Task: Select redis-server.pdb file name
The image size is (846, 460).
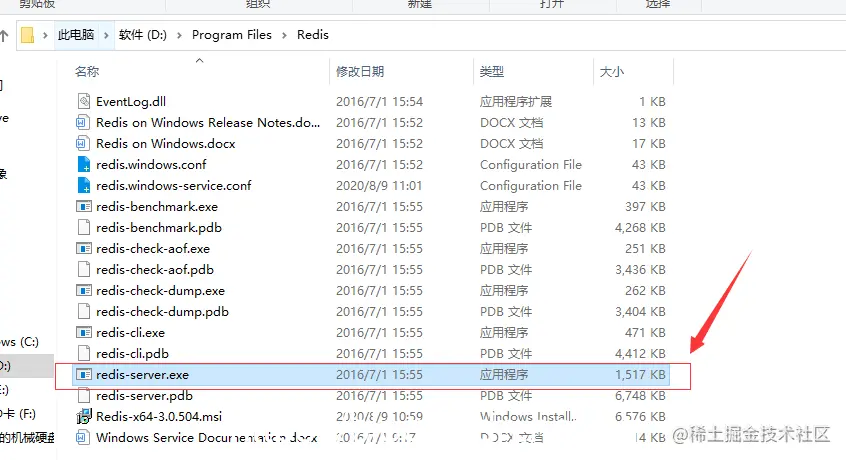Action: [144, 396]
